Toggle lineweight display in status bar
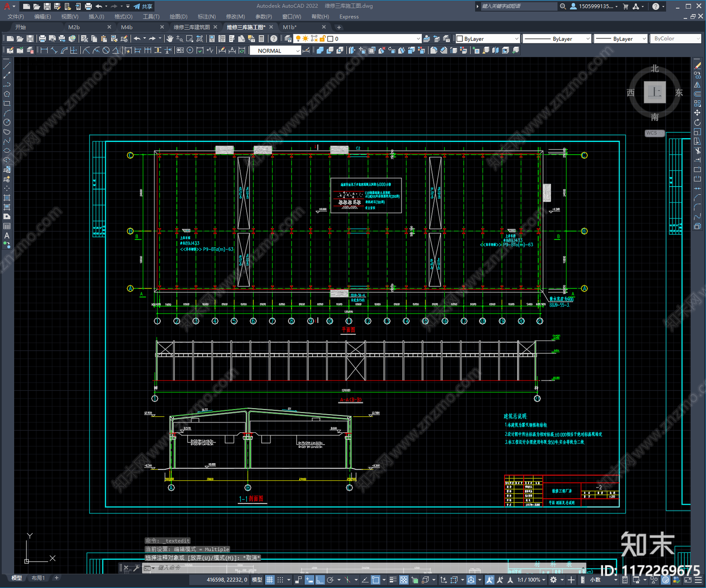Image resolution: width=706 pixels, height=588 pixels. (x=393, y=580)
